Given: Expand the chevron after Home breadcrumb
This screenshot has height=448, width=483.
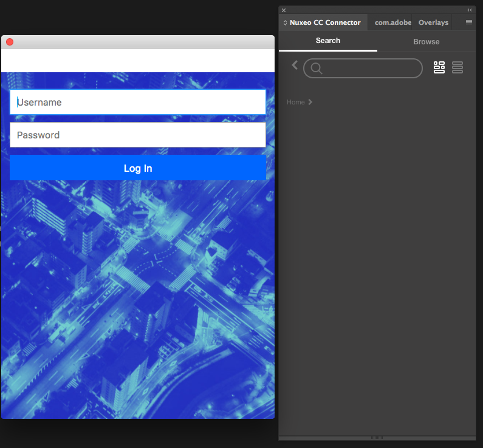Looking at the screenshot, I should (310, 102).
